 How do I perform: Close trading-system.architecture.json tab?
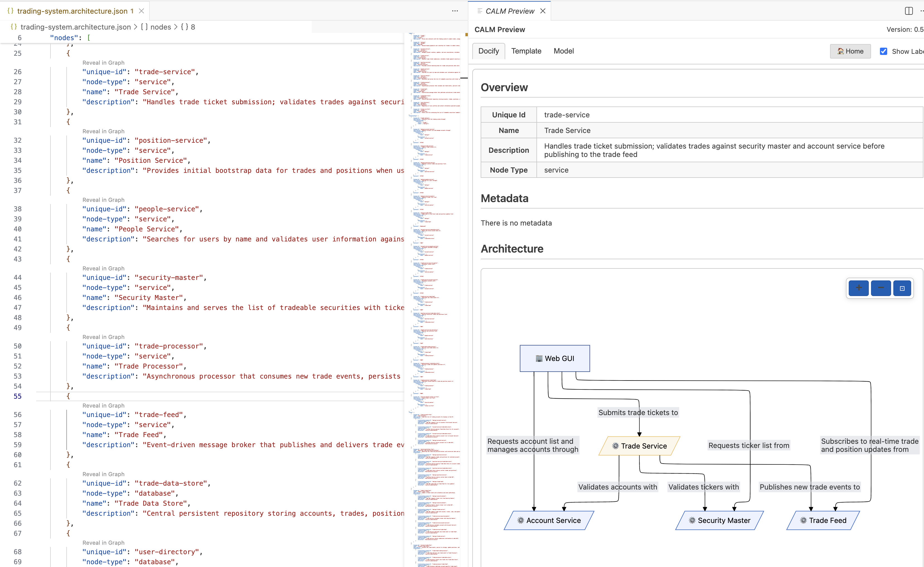pos(141,11)
